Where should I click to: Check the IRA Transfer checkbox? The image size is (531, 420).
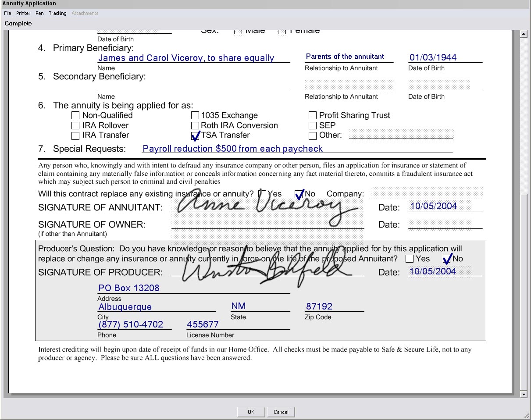(x=75, y=136)
